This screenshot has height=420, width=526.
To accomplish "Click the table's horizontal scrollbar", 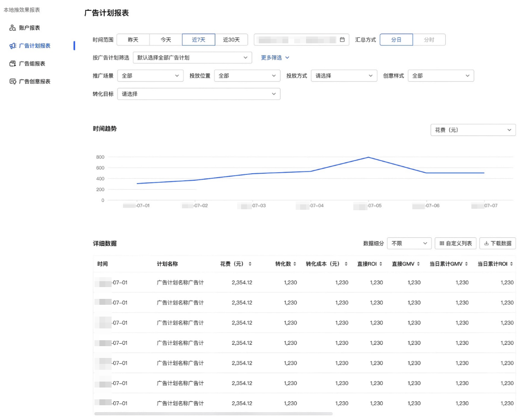I will [x=213, y=414].
